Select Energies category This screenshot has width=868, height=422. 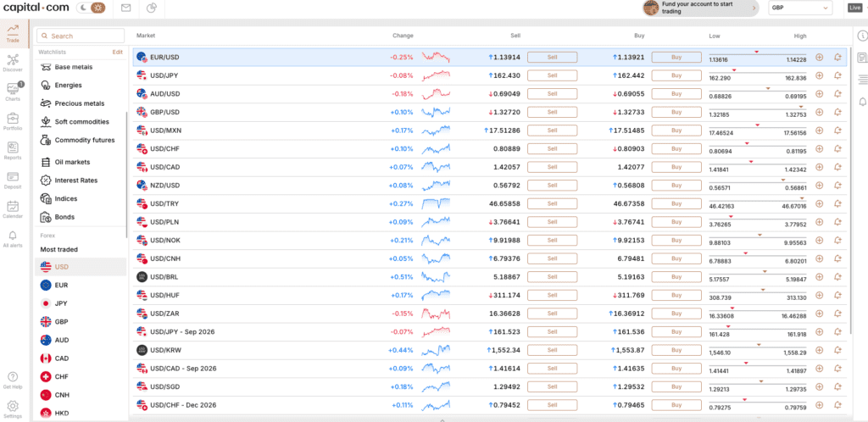coord(68,86)
